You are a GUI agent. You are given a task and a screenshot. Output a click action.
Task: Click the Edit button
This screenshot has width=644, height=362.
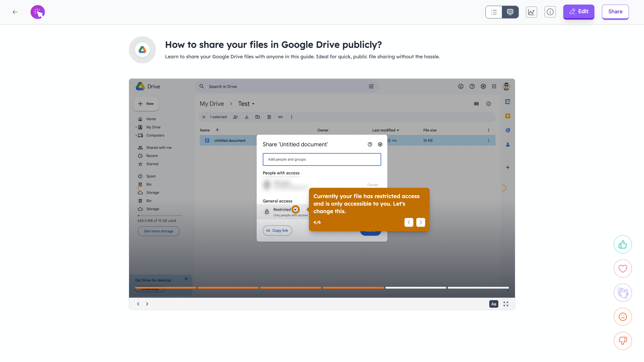579,12
